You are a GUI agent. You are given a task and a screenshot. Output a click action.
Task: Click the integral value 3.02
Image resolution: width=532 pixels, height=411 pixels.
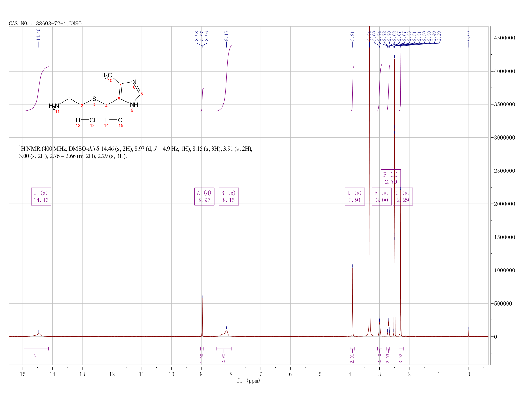pos(401,358)
